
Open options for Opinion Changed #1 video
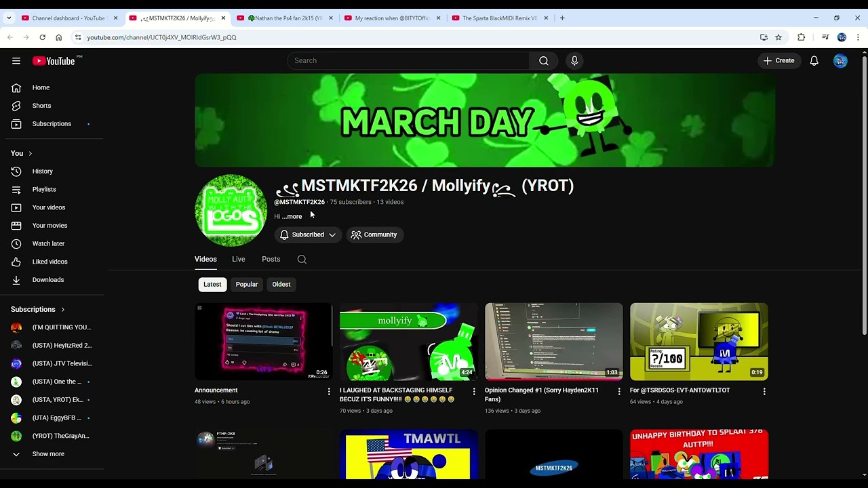[x=619, y=392]
